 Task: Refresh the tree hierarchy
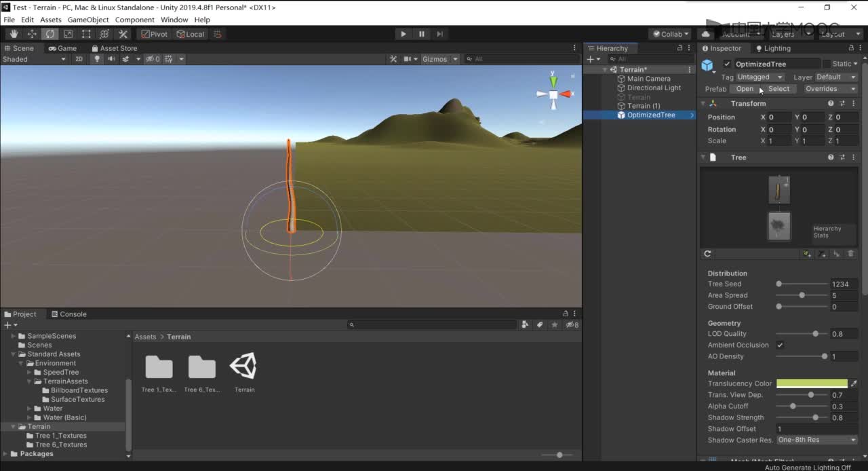[707, 254]
